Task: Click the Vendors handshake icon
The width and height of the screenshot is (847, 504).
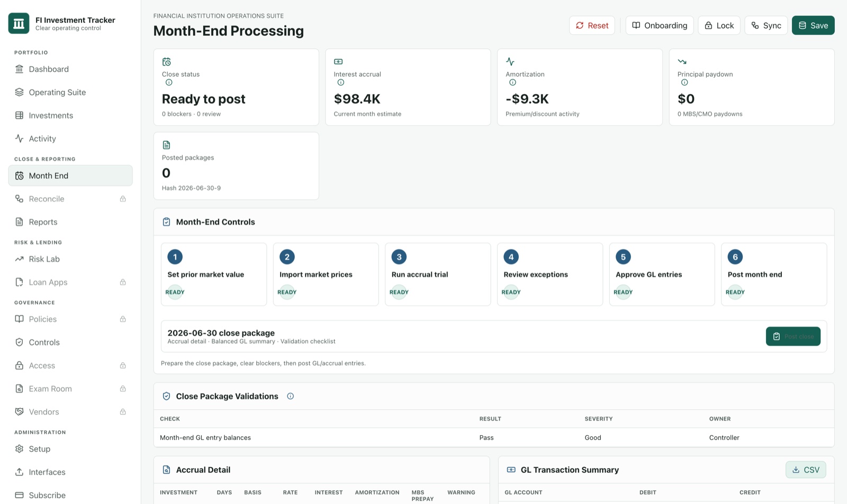Action: (19, 412)
